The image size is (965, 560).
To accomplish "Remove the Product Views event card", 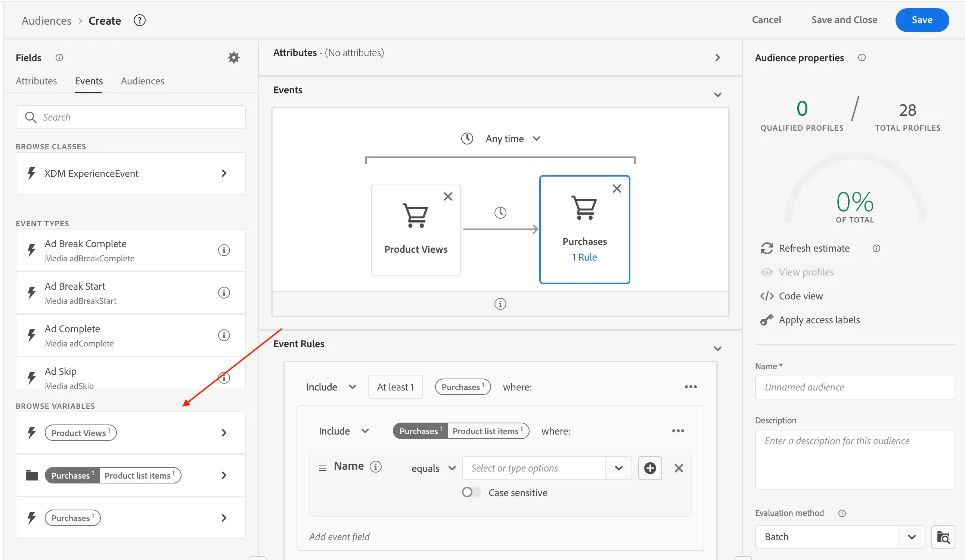I will click(x=448, y=196).
